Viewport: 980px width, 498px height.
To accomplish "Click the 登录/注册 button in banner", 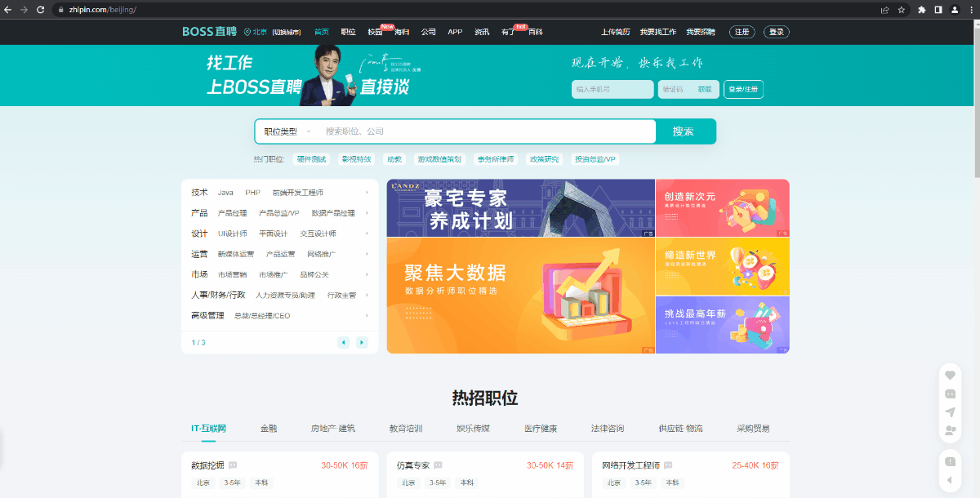I will pos(743,89).
